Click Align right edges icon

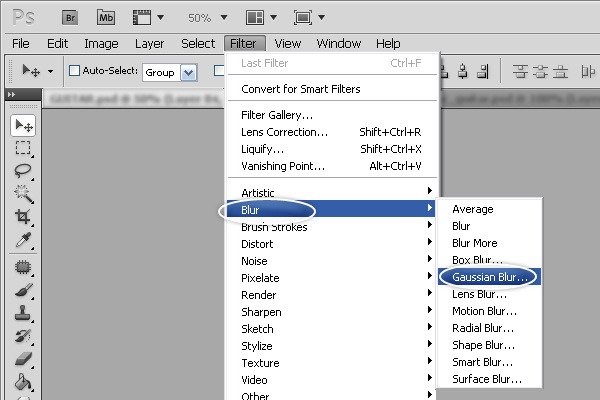(483, 71)
